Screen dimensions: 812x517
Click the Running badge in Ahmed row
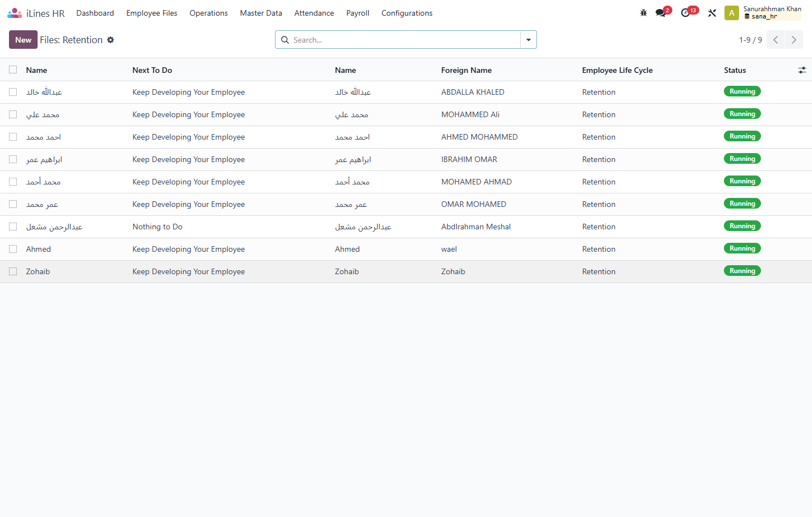point(742,248)
